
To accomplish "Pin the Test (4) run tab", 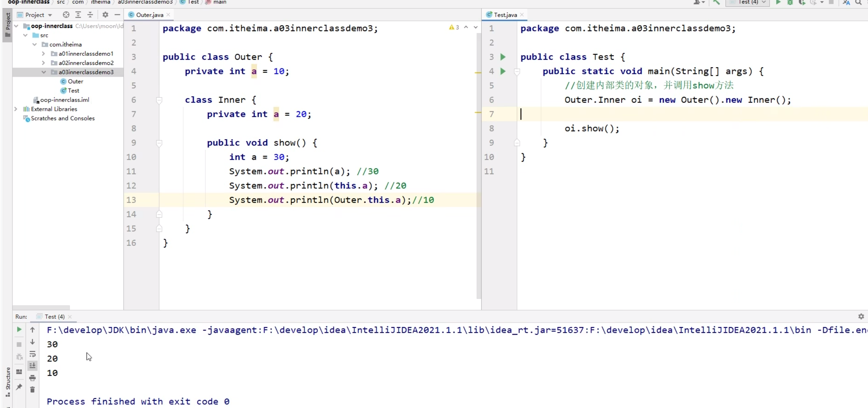I will click(19, 386).
